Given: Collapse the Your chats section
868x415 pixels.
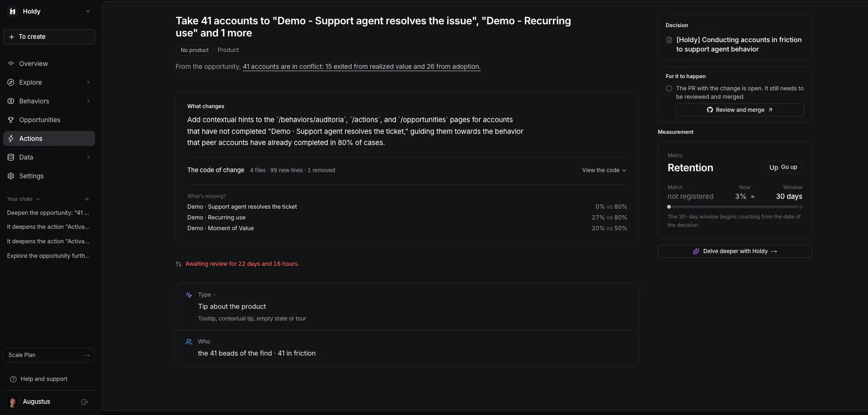Looking at the screenshot, I should 23,199.
